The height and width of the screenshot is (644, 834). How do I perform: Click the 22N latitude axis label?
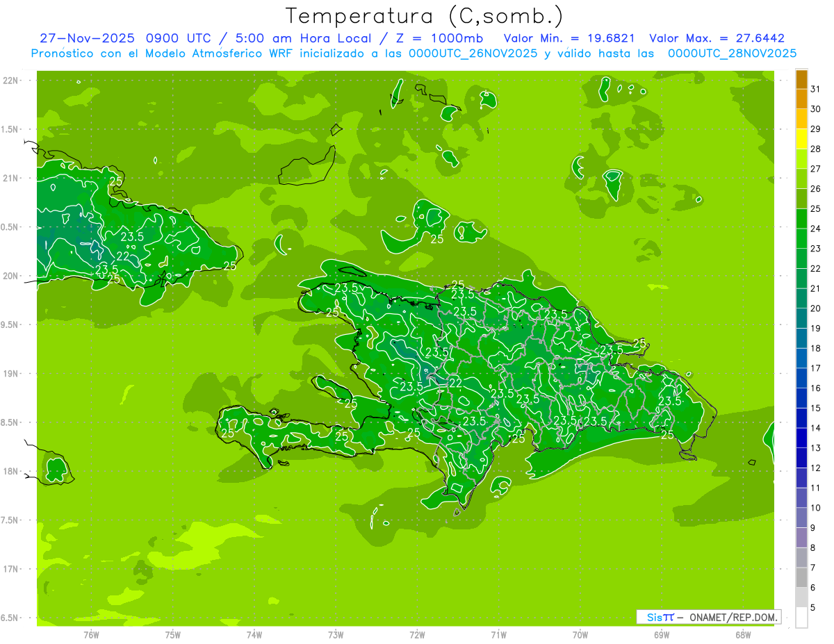(12, 81)
